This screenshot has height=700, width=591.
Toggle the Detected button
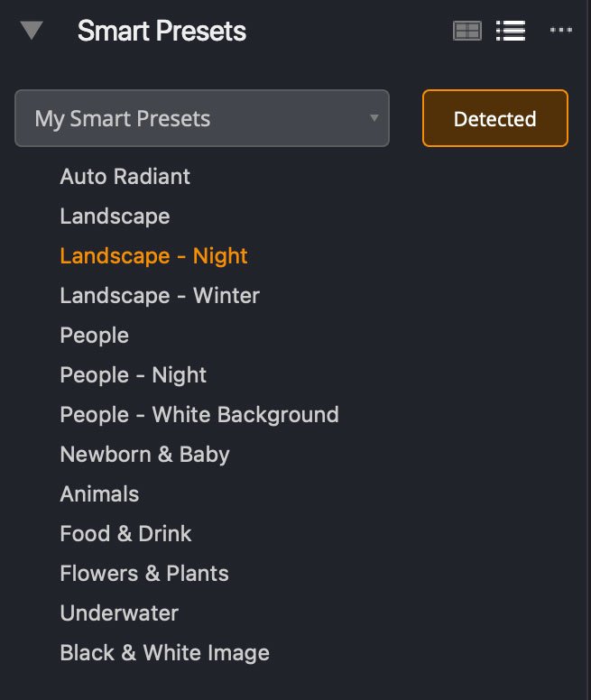[494, 118]
